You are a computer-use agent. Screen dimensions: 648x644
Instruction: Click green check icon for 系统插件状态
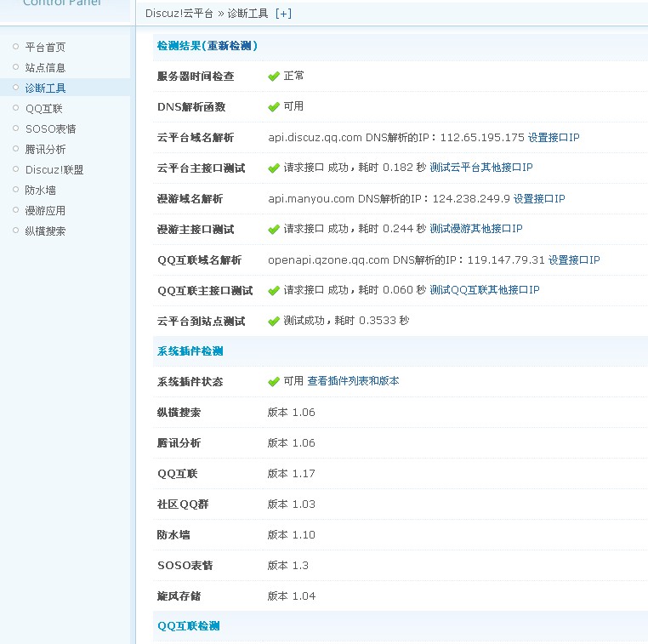(x=274, y=382)
